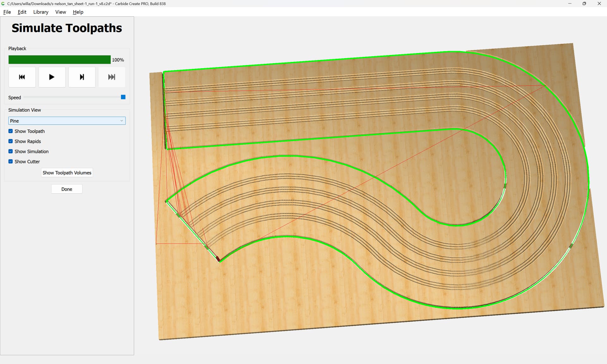The image size is (607, 364).
Task: Click the Pine dropdown arrow chevron
Action: pos(121,121)
